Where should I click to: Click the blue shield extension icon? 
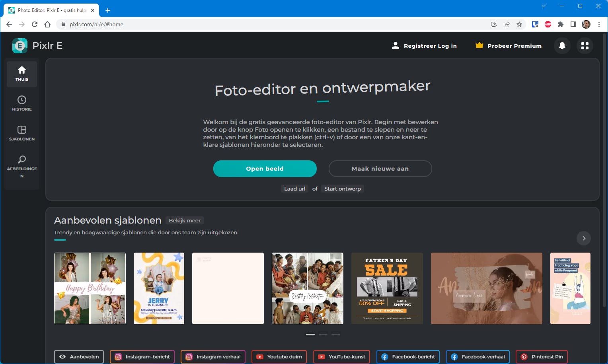(535, 24)
